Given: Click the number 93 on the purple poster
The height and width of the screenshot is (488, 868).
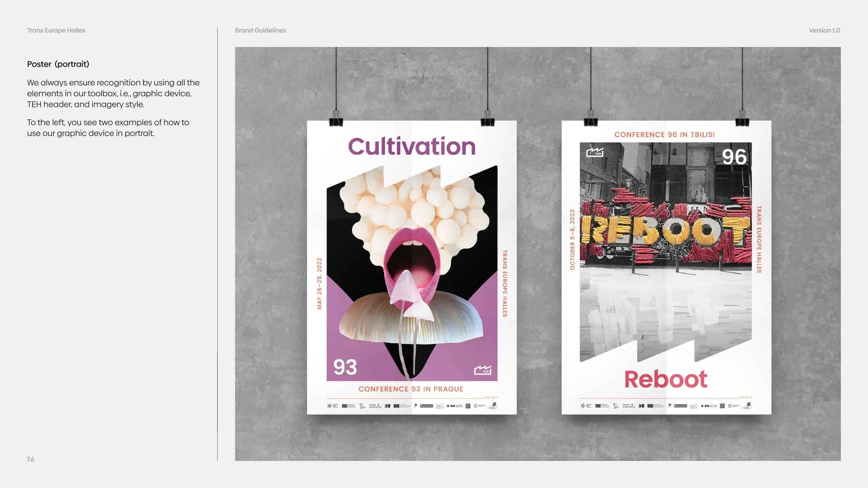Looking at the screenshot, I should pos(345,367).
